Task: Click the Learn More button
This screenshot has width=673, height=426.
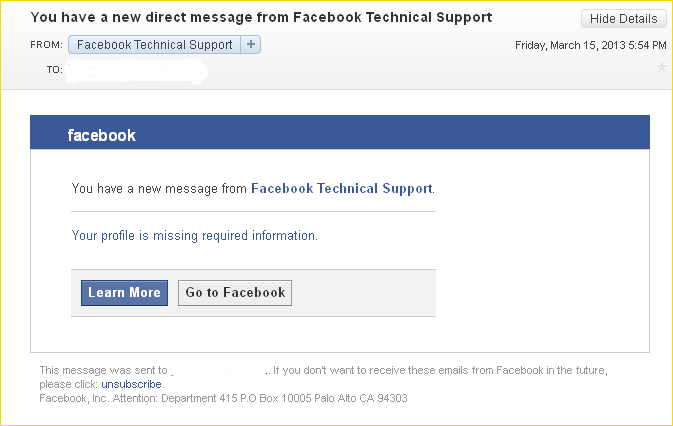Action: pos(124,293)
